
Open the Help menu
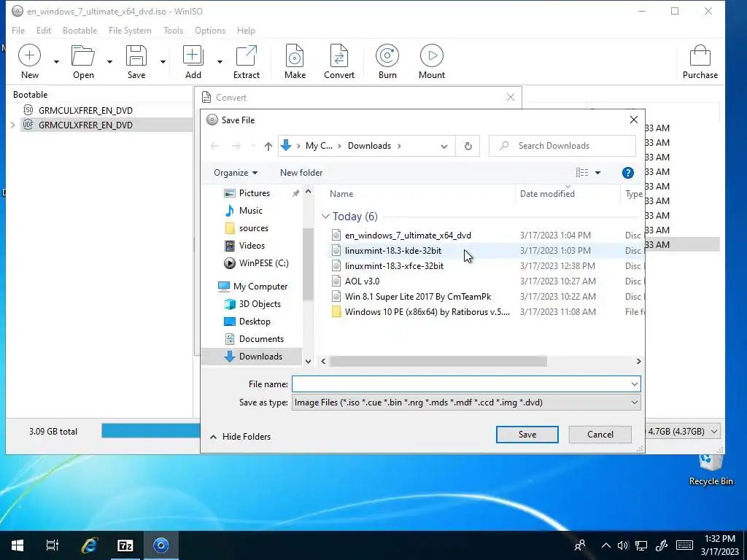tap(246, 31)
